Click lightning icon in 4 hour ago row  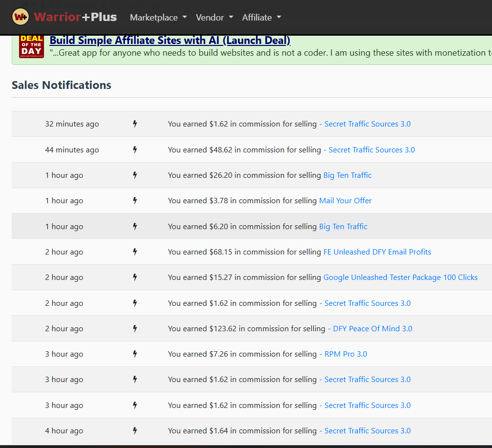(135, 431)
